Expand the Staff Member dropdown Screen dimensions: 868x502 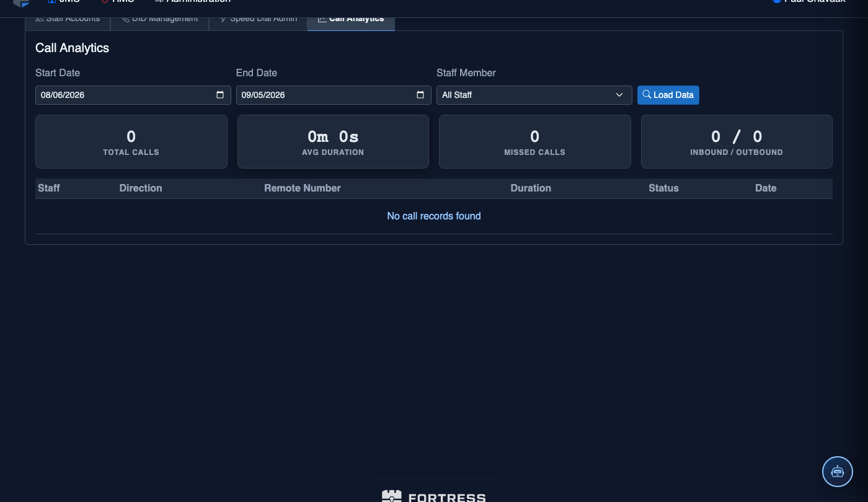[534, 95]
